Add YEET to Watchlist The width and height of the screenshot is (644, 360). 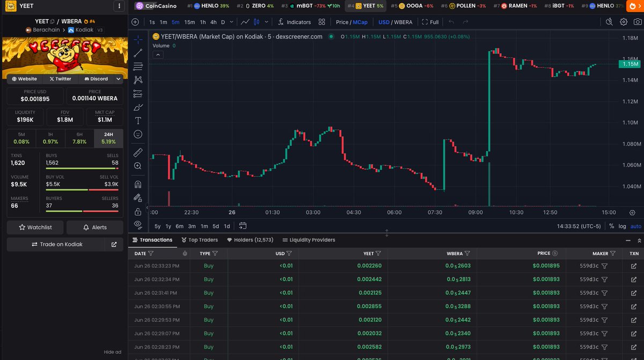(35, 227)
